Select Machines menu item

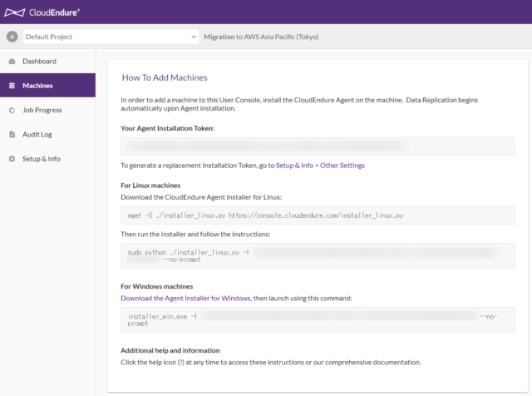click(x=47, y=86)
